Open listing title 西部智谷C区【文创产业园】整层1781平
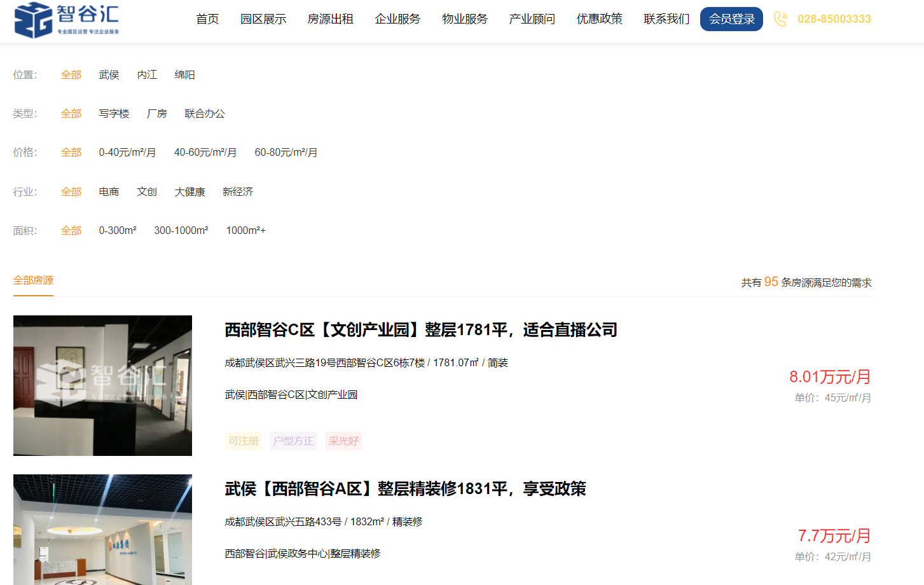The height and width of the screenshot is (585, 924). pos(421,329)
